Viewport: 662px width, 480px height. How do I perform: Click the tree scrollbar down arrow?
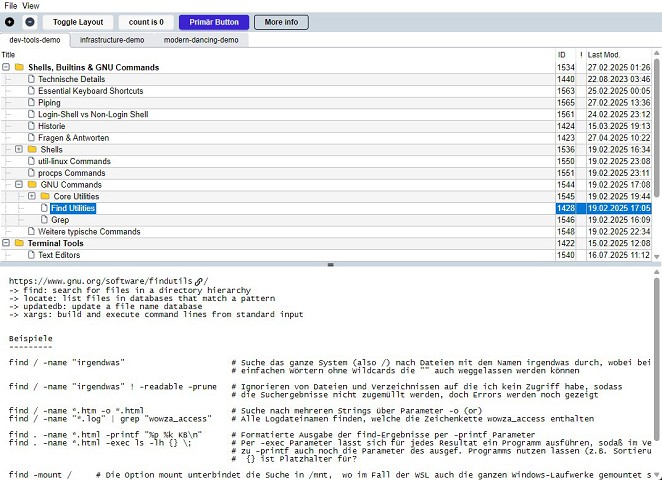point(657,256)
